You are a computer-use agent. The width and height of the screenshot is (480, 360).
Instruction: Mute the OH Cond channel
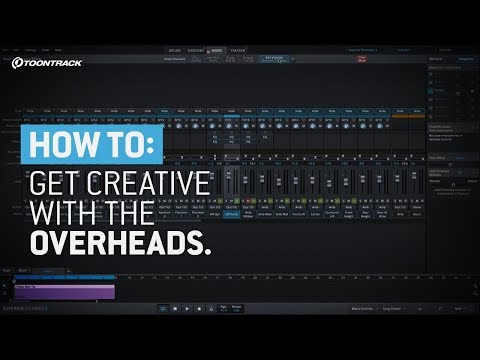(232, 201)
